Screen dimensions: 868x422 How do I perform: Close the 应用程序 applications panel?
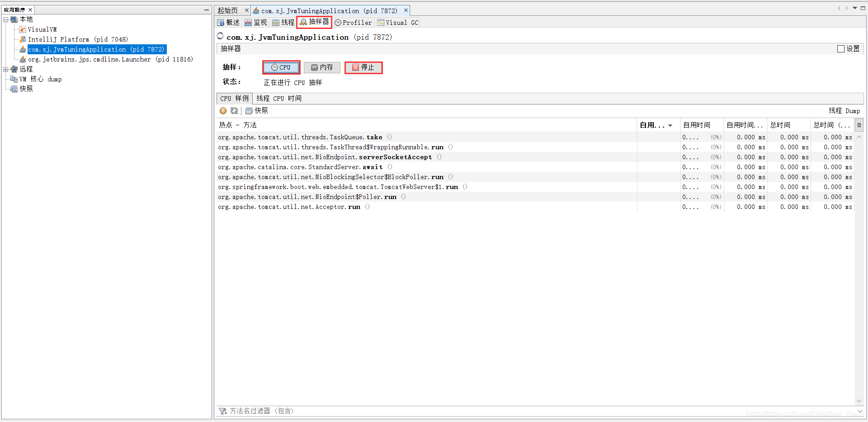pos(30,9)
